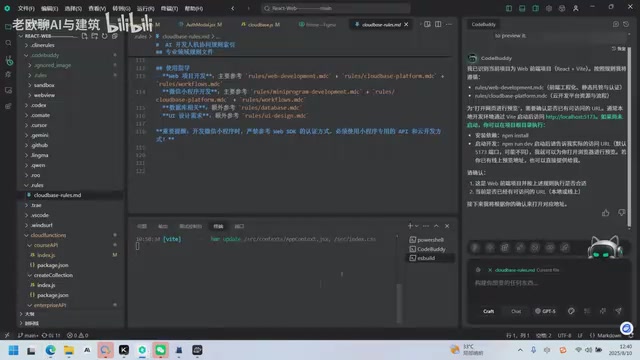Expand the sandbox folder

[x=44, y=85]
